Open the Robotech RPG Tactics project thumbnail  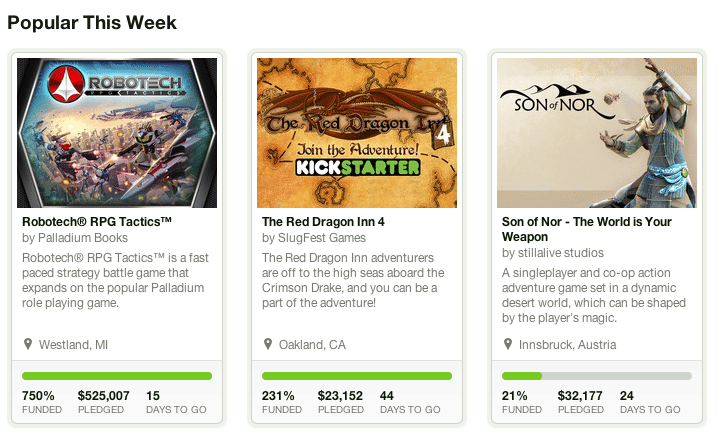pyautogui.click(x=117, y=132)
